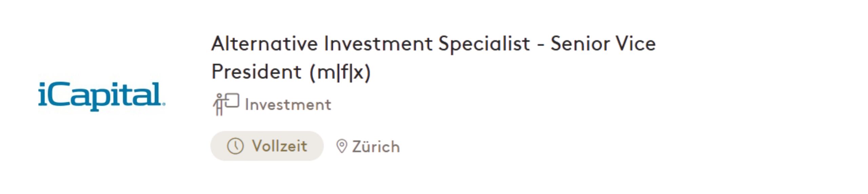Click the word "Specialist" in the job title
This screenshot has height=194, width=868.
click(x=484, y=44)
